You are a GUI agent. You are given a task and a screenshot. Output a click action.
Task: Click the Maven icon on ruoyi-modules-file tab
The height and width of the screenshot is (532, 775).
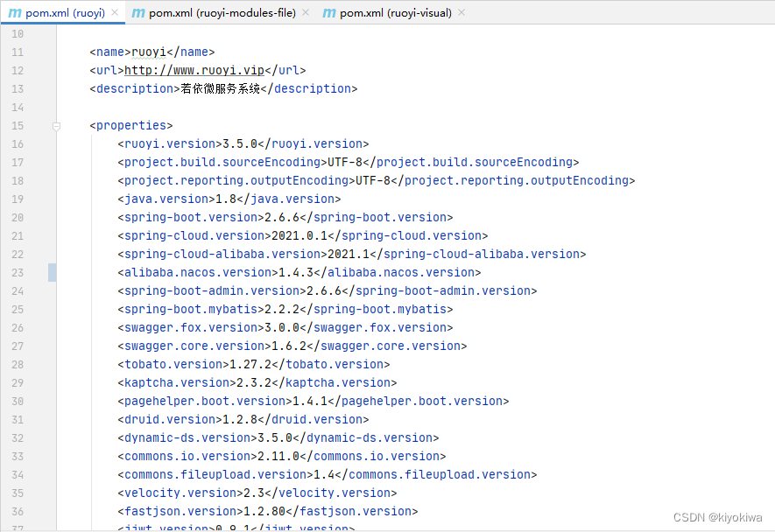tap(138, 13)
